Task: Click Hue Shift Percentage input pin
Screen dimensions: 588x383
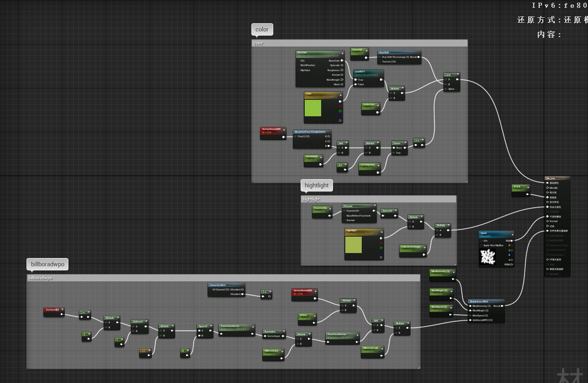Action: click(380, 57)
